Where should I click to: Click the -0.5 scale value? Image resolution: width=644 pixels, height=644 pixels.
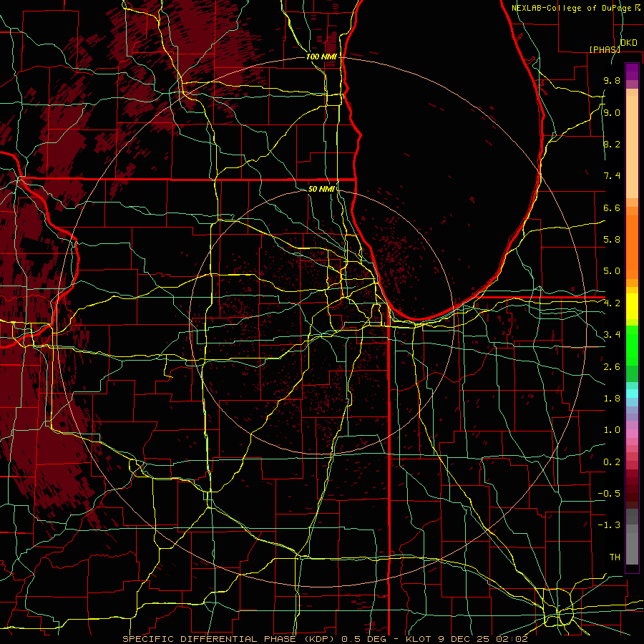(609, 494)
